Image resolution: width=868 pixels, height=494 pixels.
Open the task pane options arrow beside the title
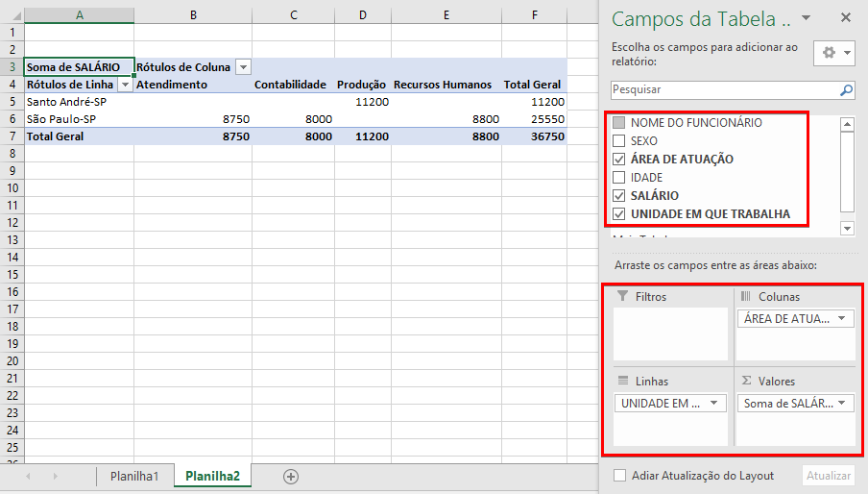click(806, 18)
